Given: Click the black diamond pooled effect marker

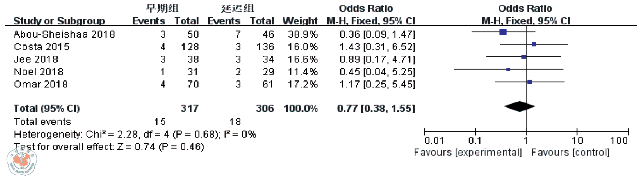Looking at the screenshot, I should click(519, 106).
